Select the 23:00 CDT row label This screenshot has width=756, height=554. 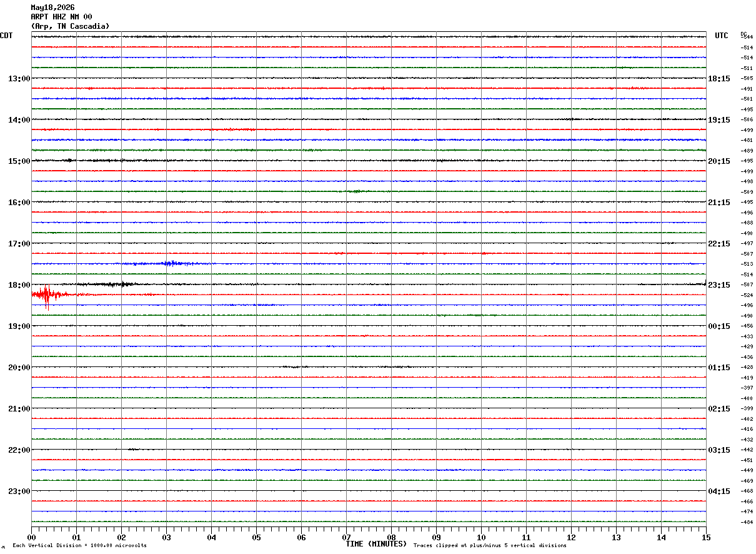pyautogui.click(x=19, y=491)
